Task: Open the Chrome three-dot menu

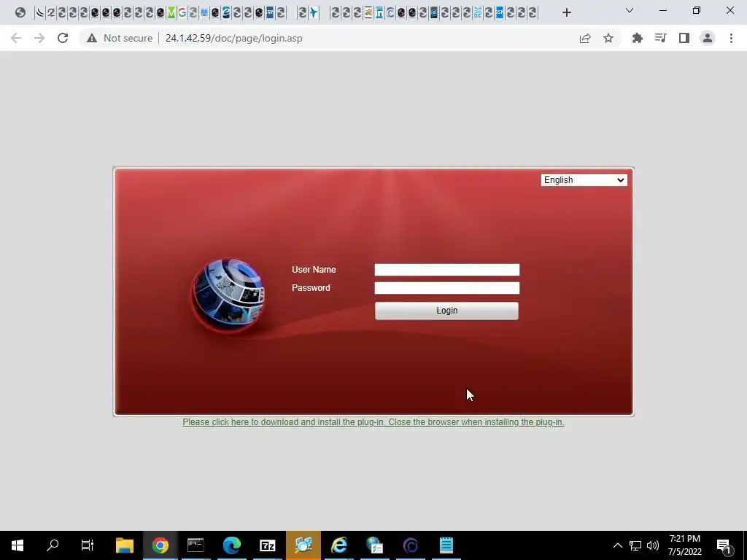Action: click(x=731, y=38)
